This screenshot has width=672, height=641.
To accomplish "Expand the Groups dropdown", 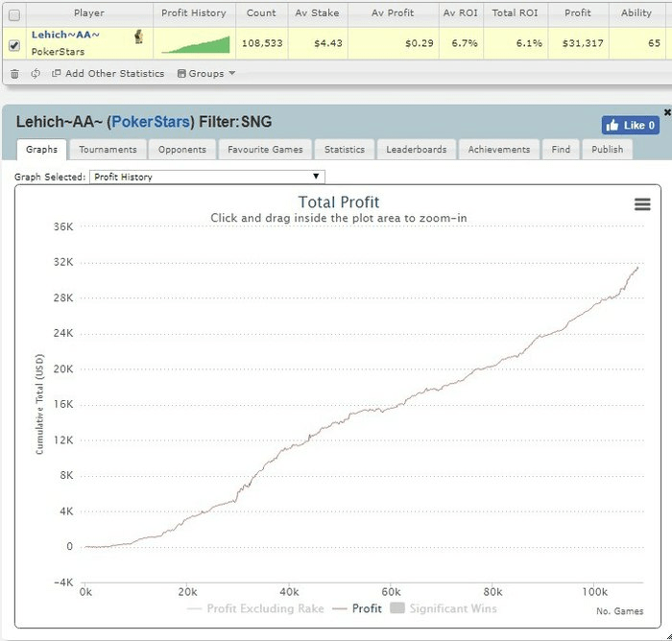I will [x=206, y=74].
